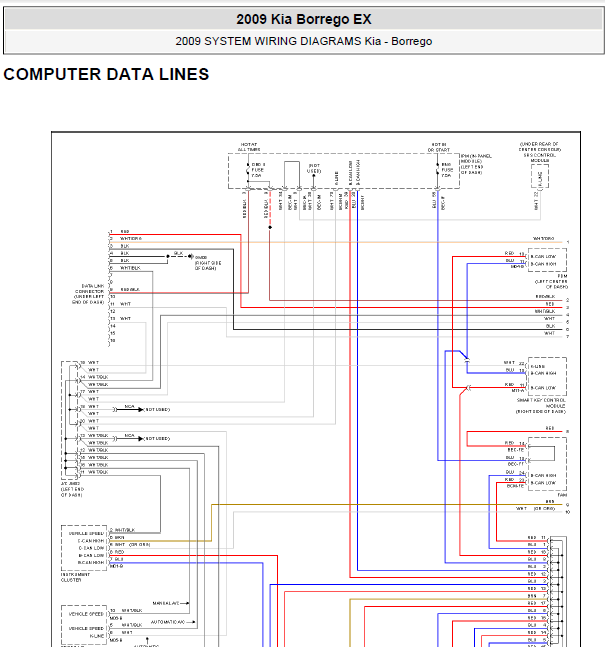
Task: Click the "MANUAL A/C" arrow label
Action: [165, 603]
